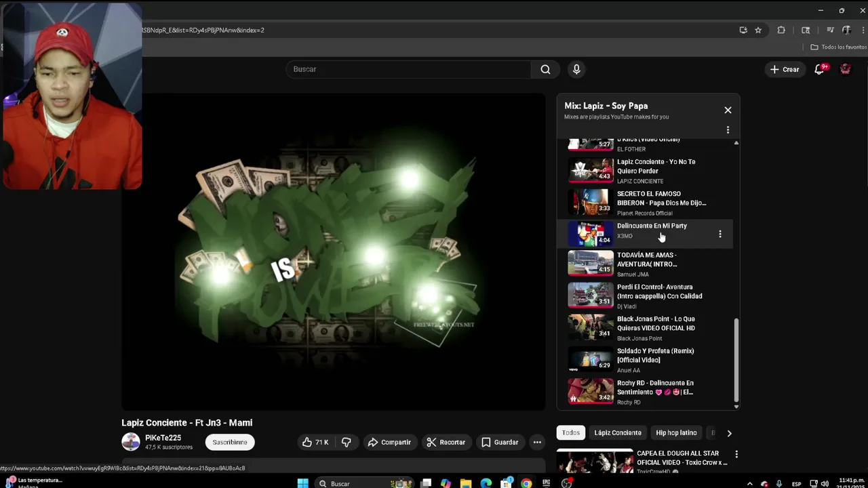Click the Mix playlist scrollbar thumb

[736, 359]
